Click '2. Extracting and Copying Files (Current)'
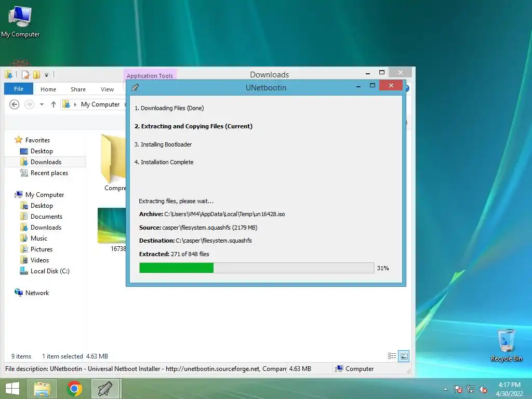532x399 pixels. [x=193, y=126]
